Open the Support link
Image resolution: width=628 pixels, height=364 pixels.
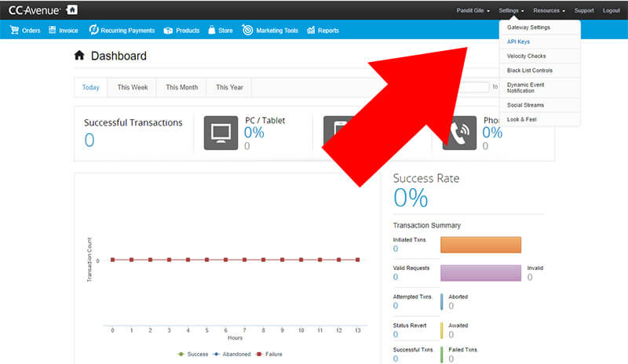pos(584,11)
